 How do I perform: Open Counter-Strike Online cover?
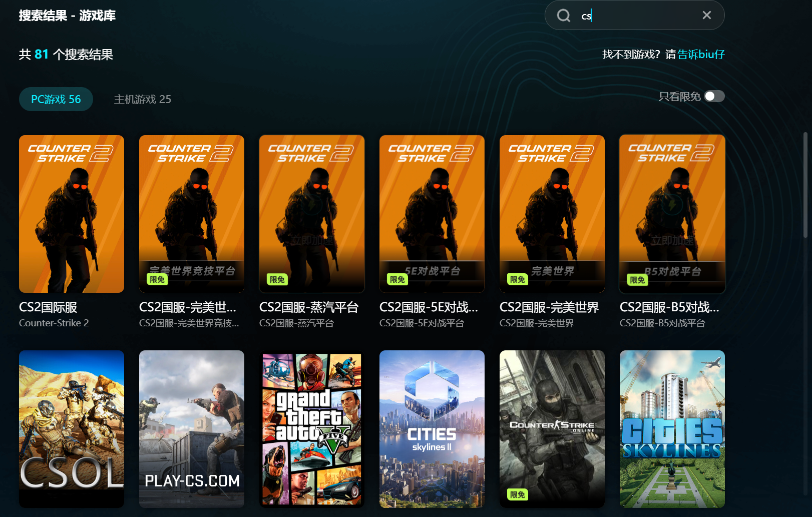[x=552, y=429]
